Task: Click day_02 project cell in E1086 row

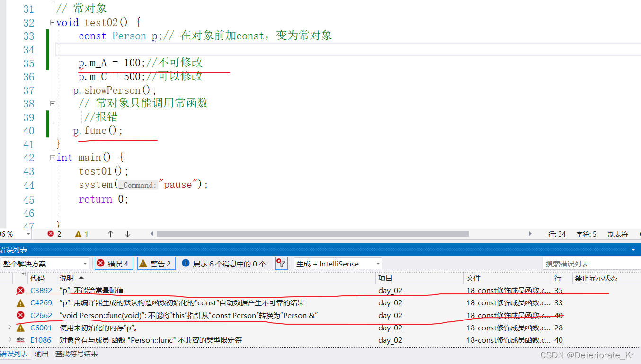Action: click(x=390, y=340)
